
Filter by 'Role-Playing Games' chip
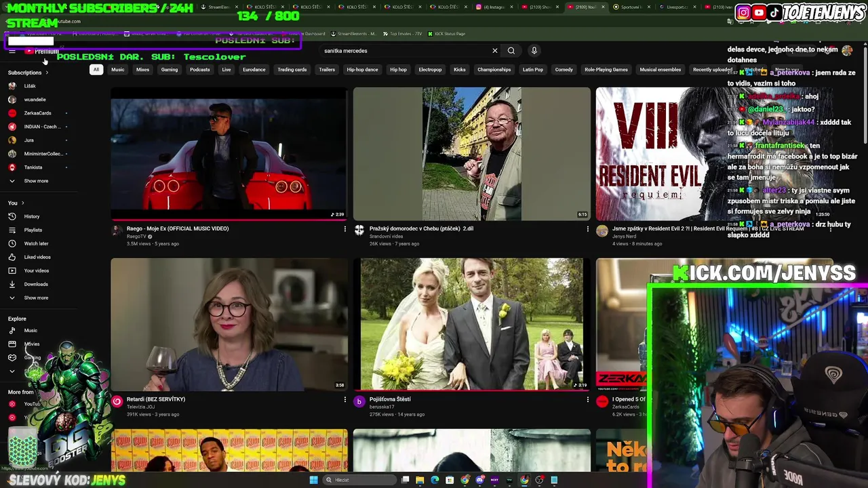click(x=606, y=70)
